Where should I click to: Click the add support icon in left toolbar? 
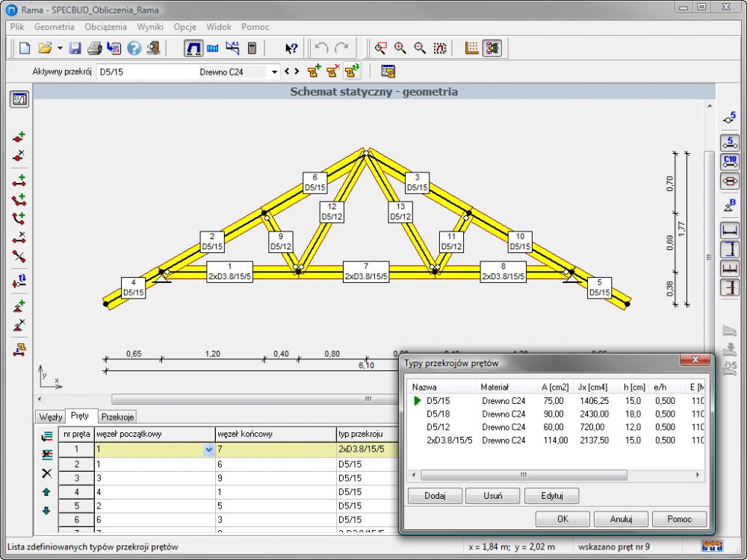click(x=19, y=305)
